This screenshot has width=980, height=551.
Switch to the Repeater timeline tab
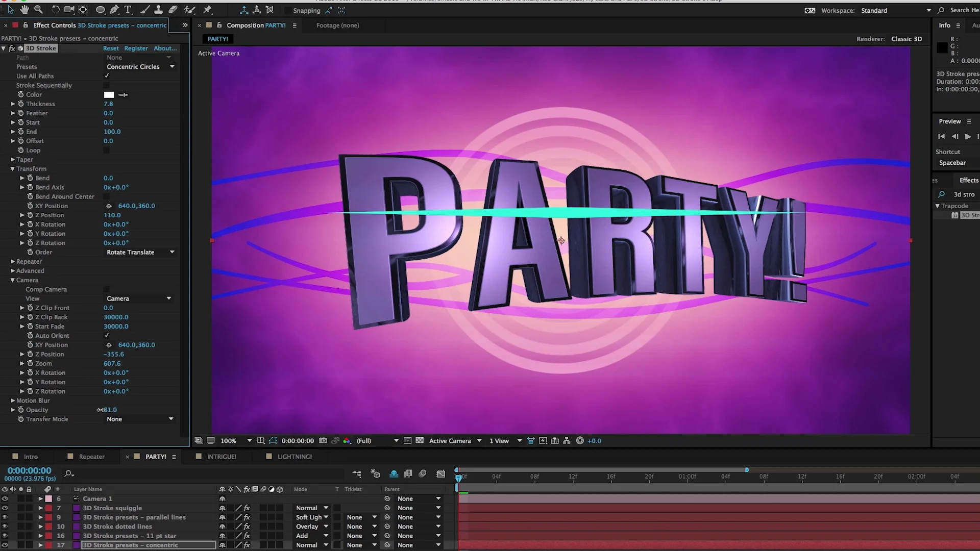pos(91,457)
